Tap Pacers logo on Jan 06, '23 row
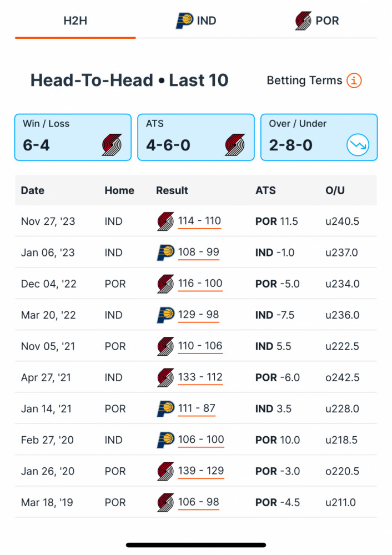 coord(165,253)
